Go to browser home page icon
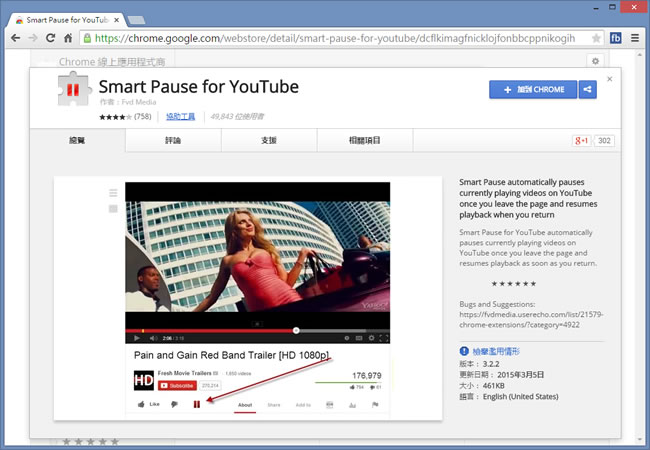This screenshot has height=450, width=650. coord(68,39)
